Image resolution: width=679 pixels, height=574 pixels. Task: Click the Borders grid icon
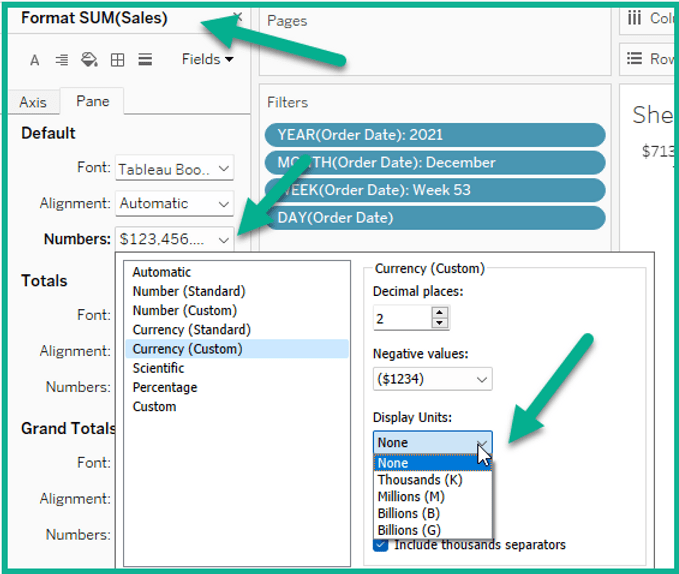tap(117, 61)
